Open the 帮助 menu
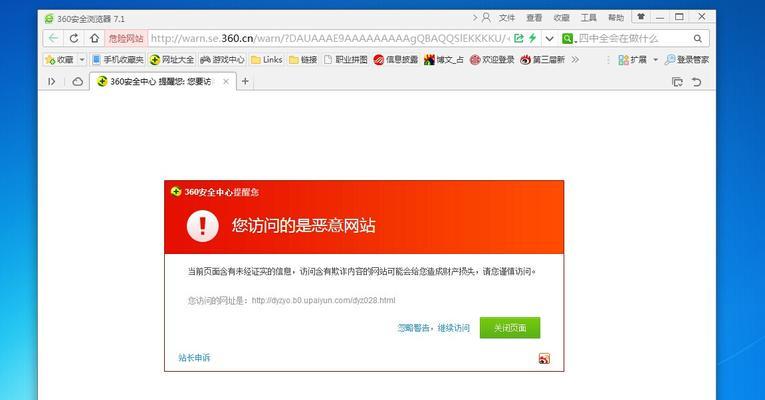Screen dimensions: 765x400 616,18
